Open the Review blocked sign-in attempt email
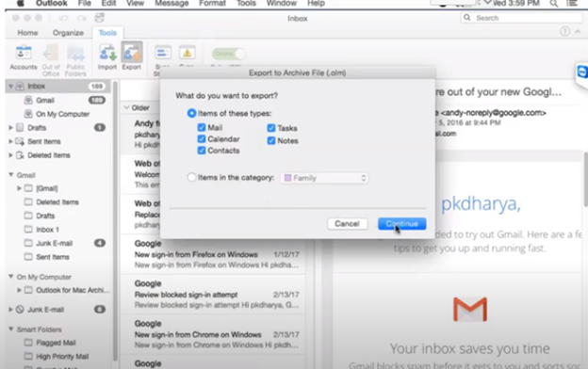588x369 pixels. point(213,294)
